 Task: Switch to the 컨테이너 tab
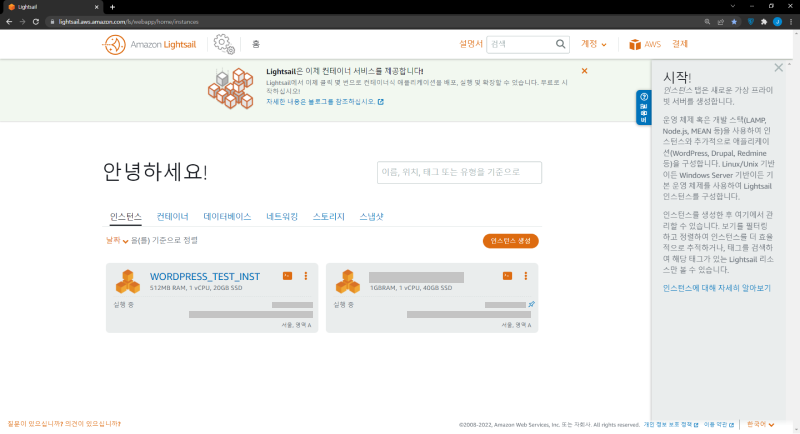172,216
